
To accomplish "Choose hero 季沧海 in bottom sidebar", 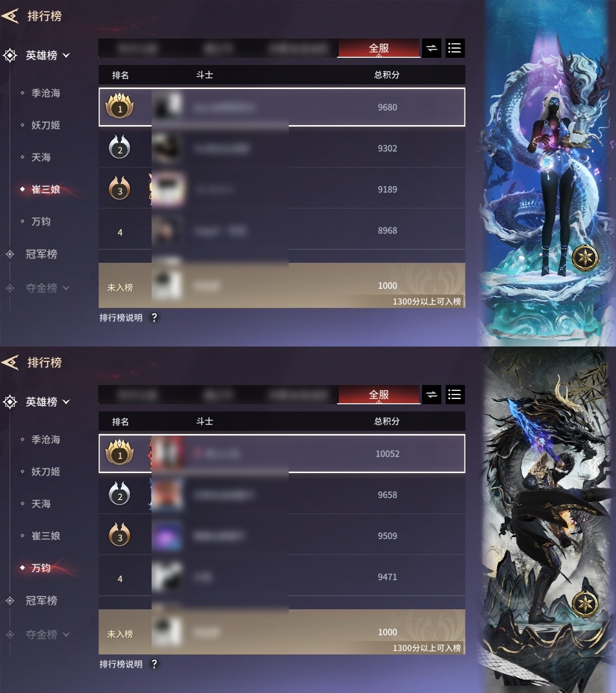I will point(46,439).
